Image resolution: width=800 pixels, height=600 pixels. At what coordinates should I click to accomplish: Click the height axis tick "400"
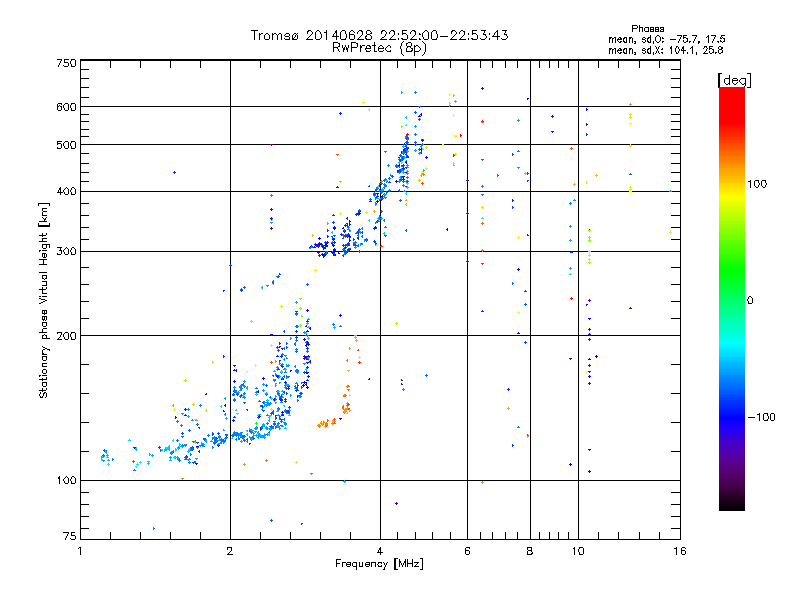click(x=66, y=192)
